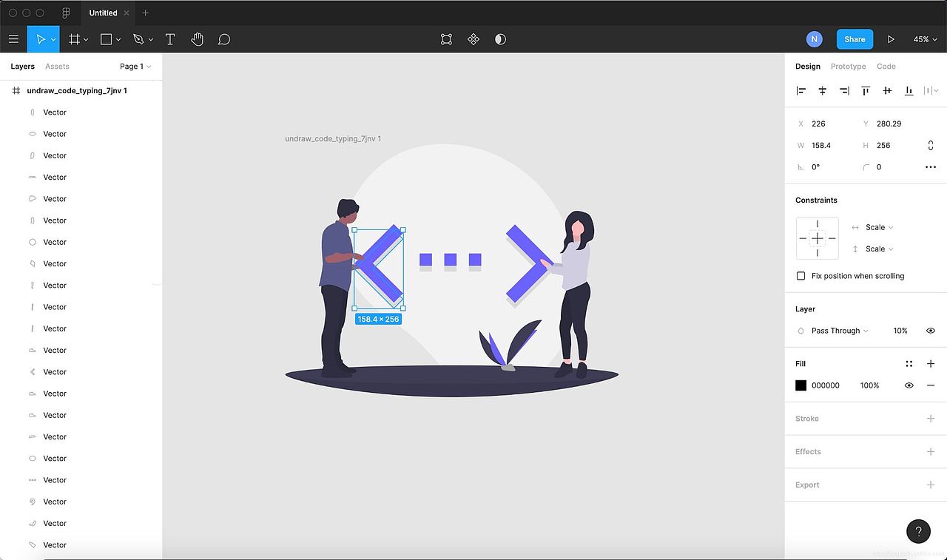Open fill style library dots icon
Screen dimensions: 947x560
[x=909, y=364]
